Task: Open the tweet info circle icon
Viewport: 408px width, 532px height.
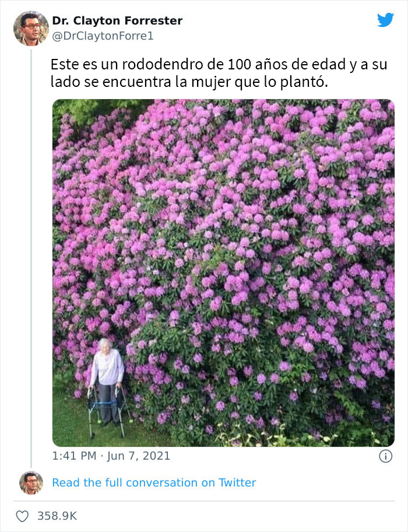Action: pos(386,456)
